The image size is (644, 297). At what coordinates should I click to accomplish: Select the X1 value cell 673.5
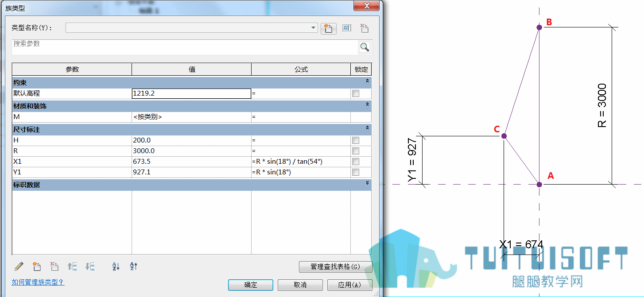[x=191, y=162]
